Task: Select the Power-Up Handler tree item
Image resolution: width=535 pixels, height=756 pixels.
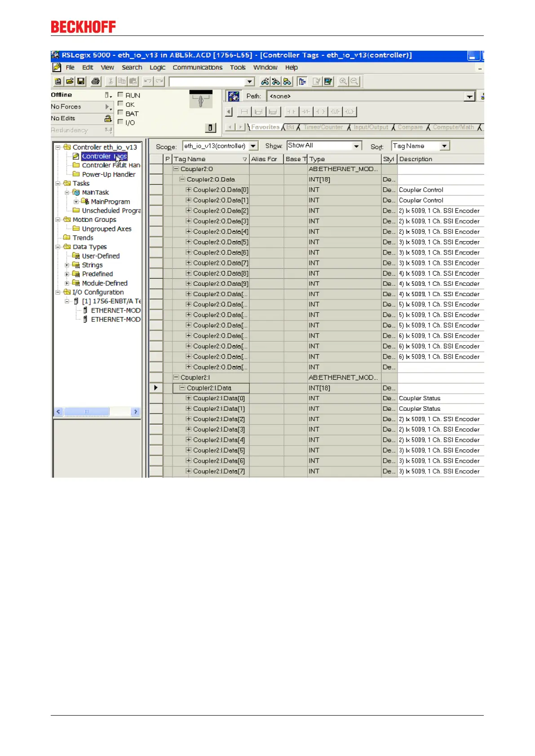Action: click(x=109, y=174)
